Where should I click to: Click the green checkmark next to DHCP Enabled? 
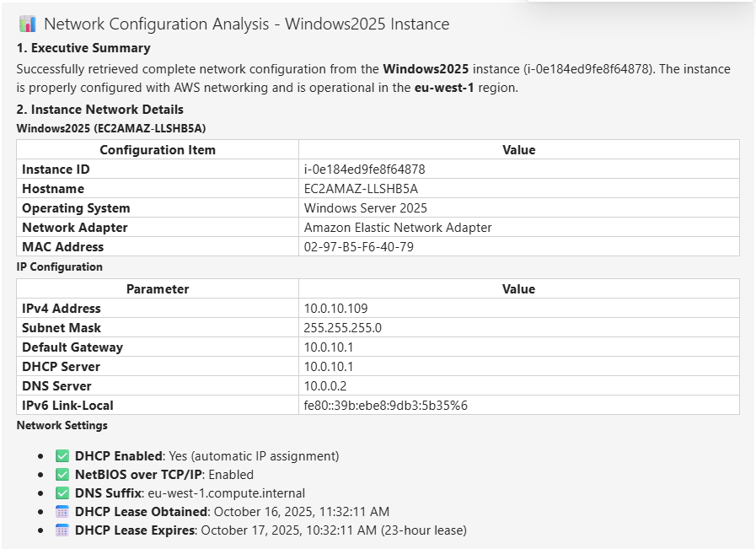click(62, 455)
